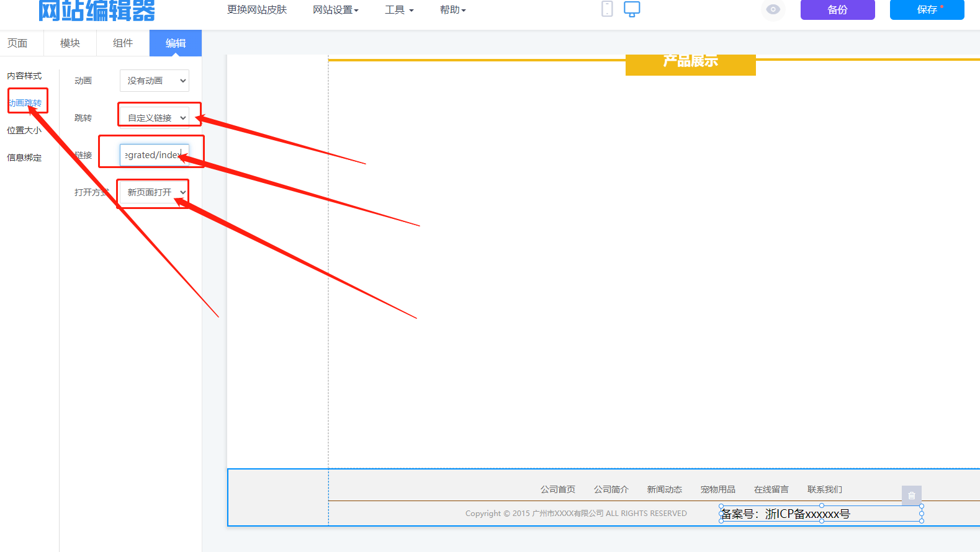Click the 公司简介 footer link
This screenshot has width=980, height=552.
pos(611,489)
